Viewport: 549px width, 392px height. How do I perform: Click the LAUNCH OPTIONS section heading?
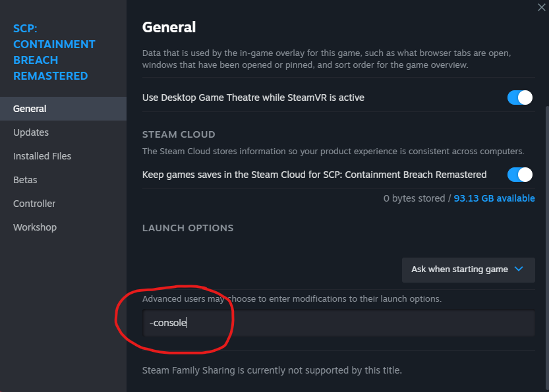pyautogui.click(x=188, y=228)
